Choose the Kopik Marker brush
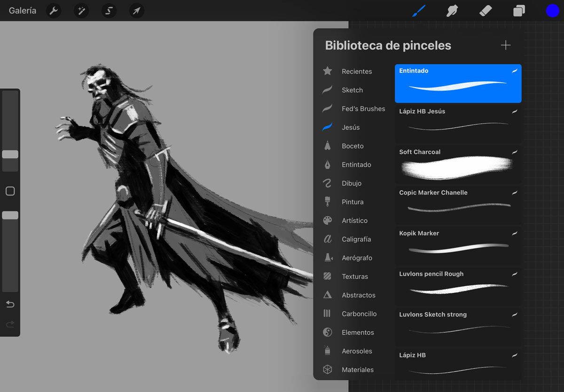This screenshot has width=564, height=392. pyautogui.click(x=458, y=246)
